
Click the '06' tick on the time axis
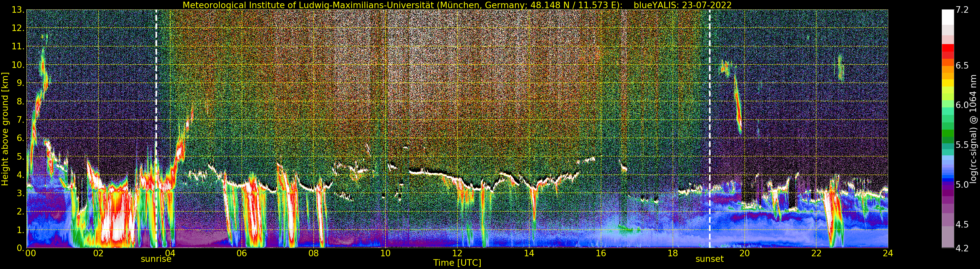tap(242, 253)
